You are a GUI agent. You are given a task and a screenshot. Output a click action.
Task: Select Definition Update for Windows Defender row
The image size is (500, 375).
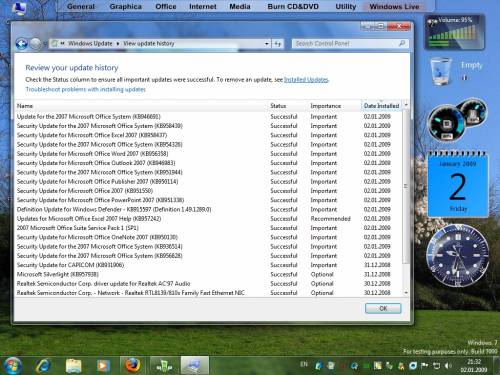208,209
